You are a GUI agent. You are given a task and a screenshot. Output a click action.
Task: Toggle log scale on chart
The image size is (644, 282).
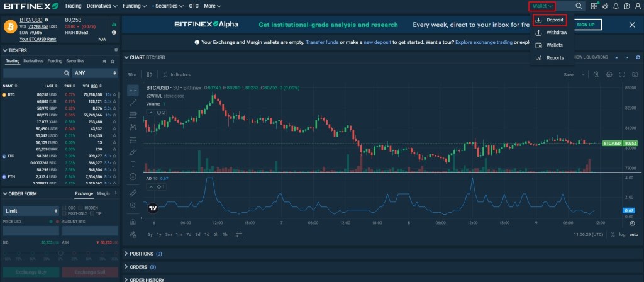tap(623, 234)
